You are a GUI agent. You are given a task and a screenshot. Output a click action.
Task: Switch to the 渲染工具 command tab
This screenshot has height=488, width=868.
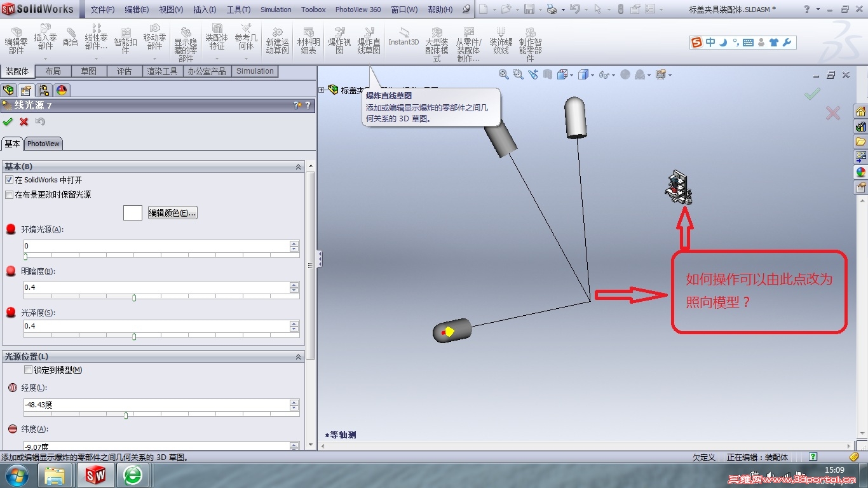click(x=163, y=71)
